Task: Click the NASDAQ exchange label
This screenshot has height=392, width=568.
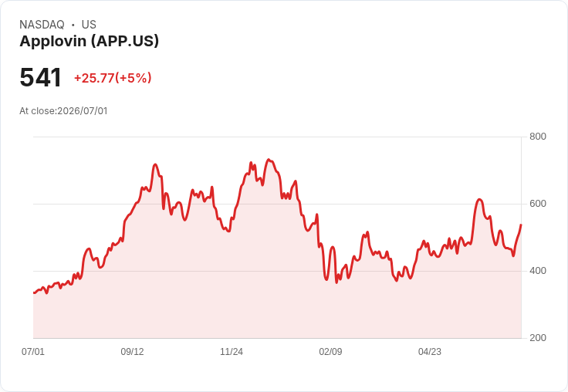Action: click(42, 25)
